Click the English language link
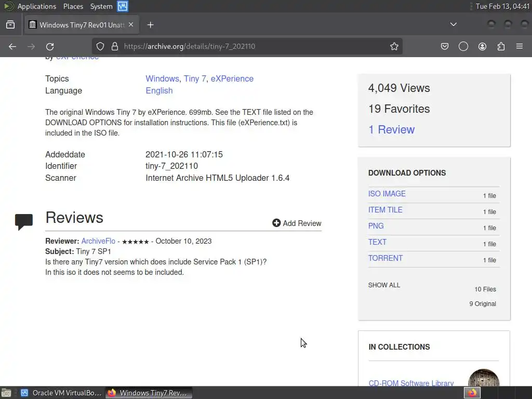The height and width of the screenshot is (399, 532). point(159,91)
